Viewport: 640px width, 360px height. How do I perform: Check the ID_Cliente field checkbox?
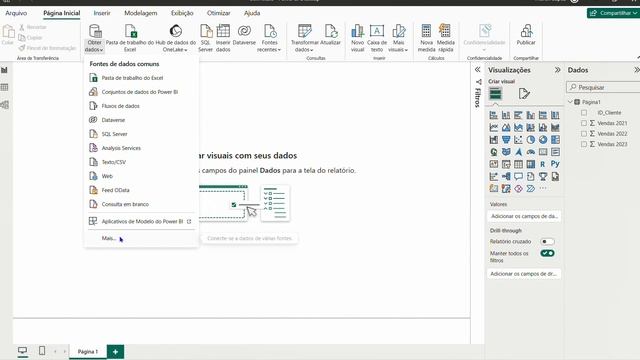584,113
